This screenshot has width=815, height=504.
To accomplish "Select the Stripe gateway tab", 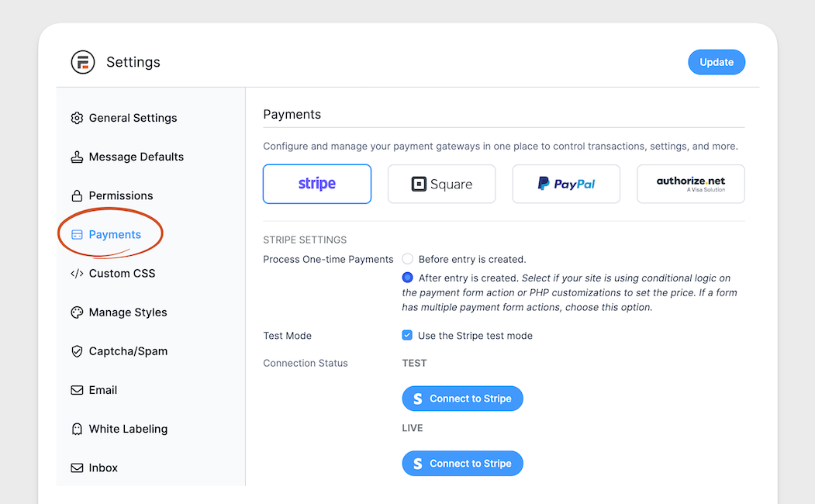I will (x=317, y=184).
